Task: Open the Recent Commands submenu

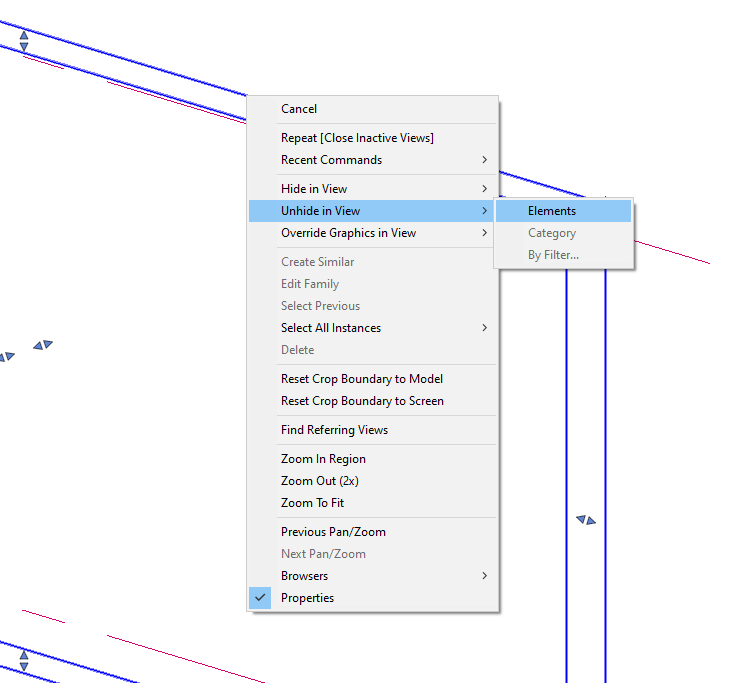Action: [372, 160]
